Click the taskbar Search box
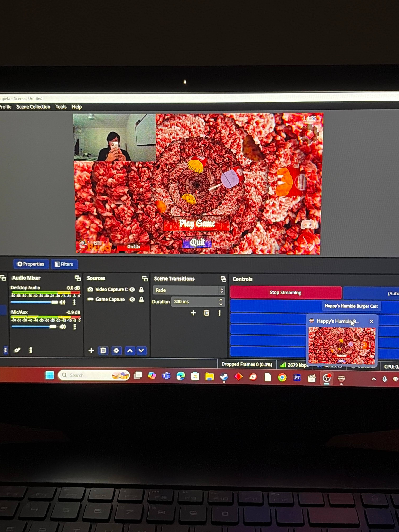 click(94, 375)
